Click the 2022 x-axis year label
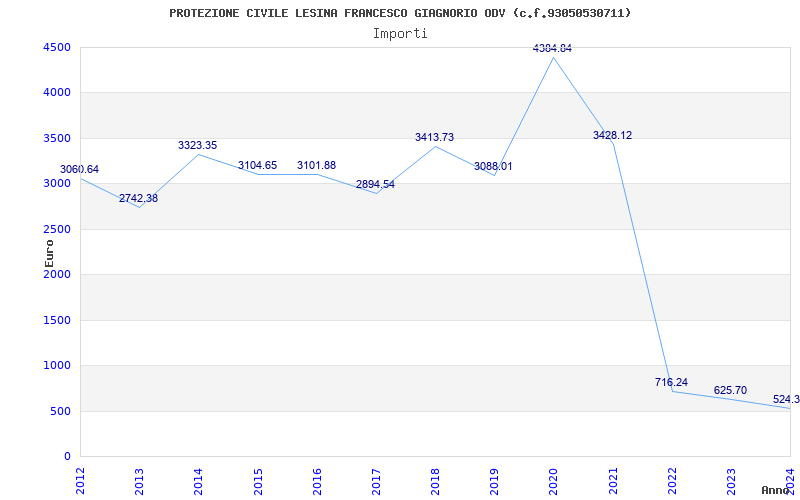The height and width of the screenshot is (500, 800). [672, 481]
